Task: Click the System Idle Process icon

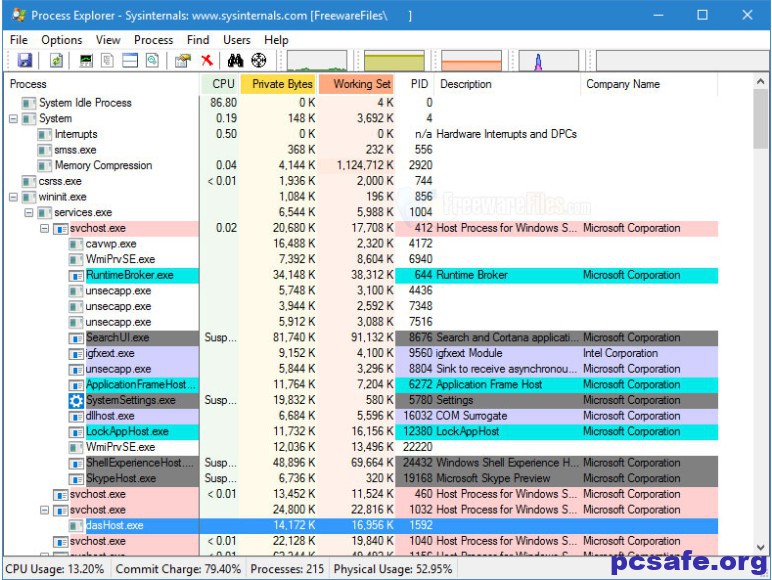Action: tap(29, 103)
